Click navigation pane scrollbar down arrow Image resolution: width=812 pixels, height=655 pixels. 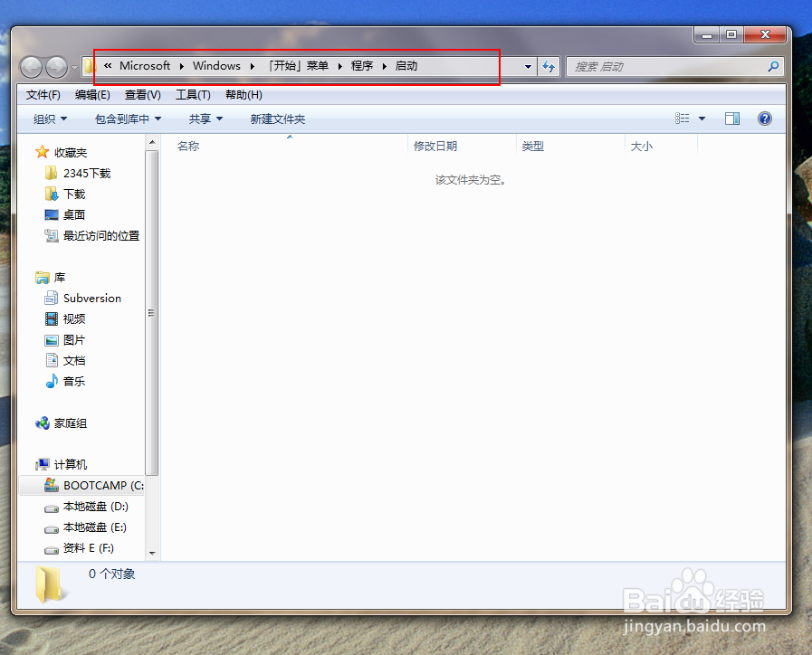pos(152,553)
